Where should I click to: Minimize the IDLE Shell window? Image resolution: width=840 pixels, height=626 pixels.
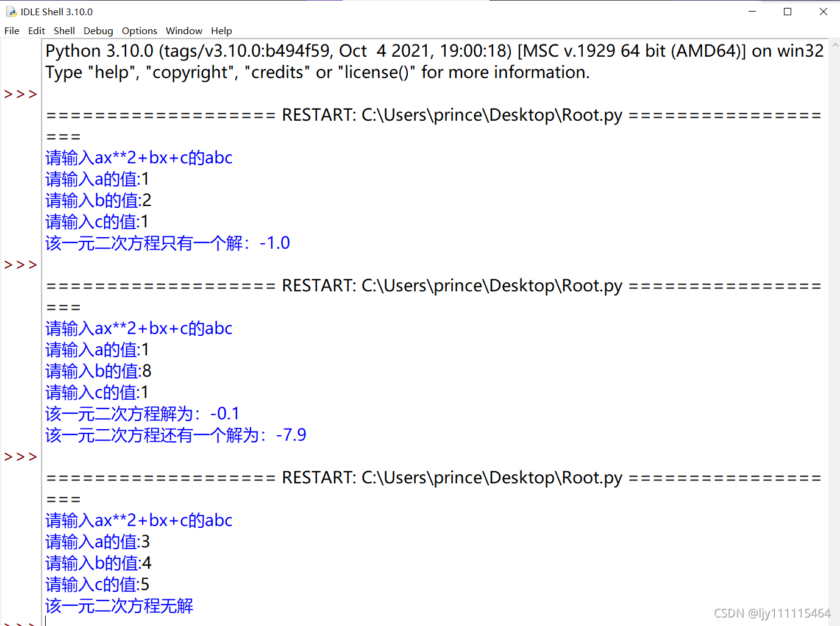click(752, 11)
